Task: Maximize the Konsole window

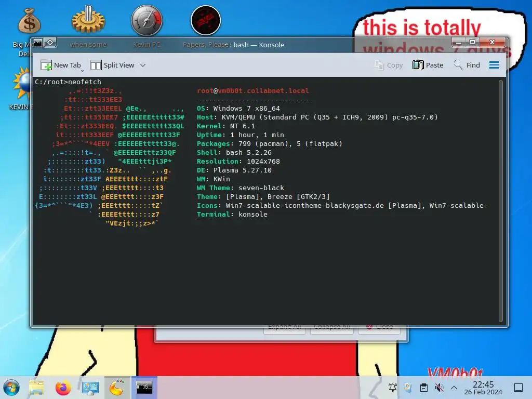Action: click(472, 43)
